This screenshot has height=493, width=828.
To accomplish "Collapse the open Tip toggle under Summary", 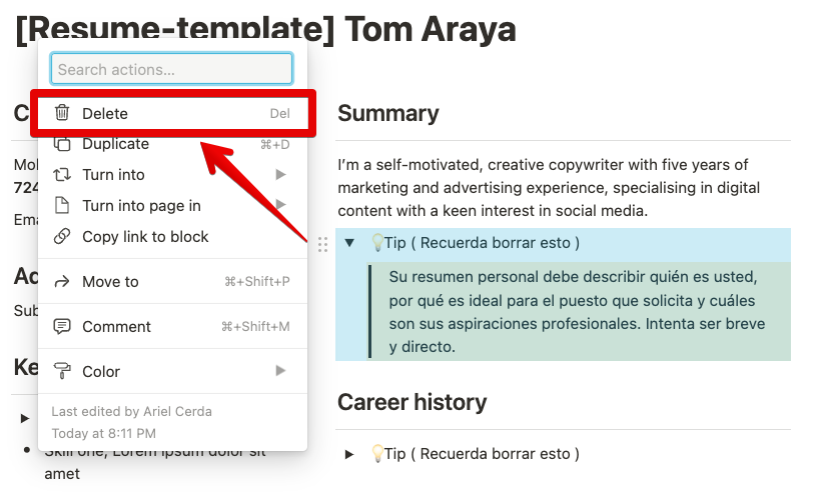I will click(x=349, y=243).
